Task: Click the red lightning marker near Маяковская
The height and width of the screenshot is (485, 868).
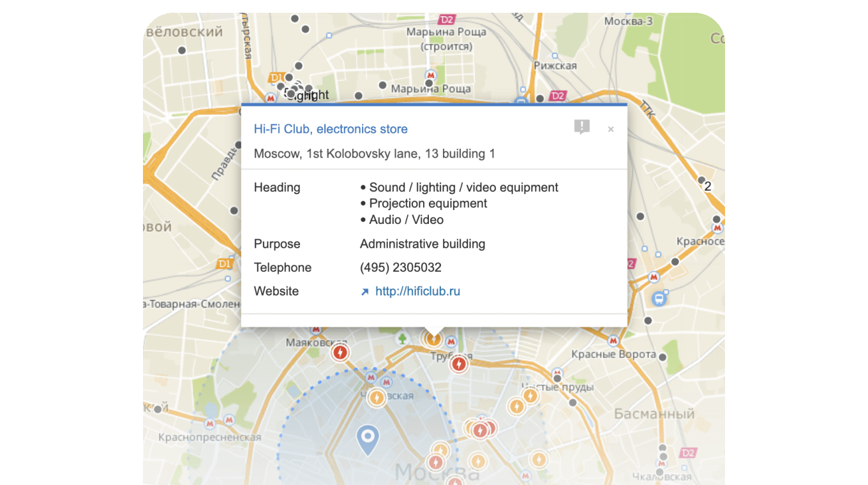Action: [340, 352]
